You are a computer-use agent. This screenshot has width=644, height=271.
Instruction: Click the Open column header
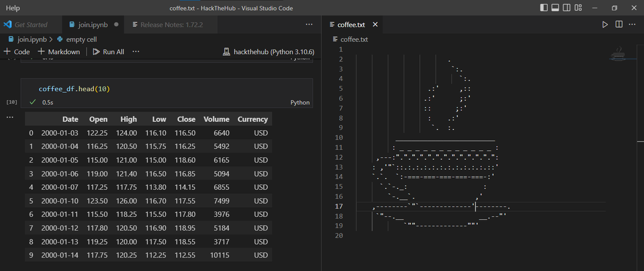tap(98, 119)
